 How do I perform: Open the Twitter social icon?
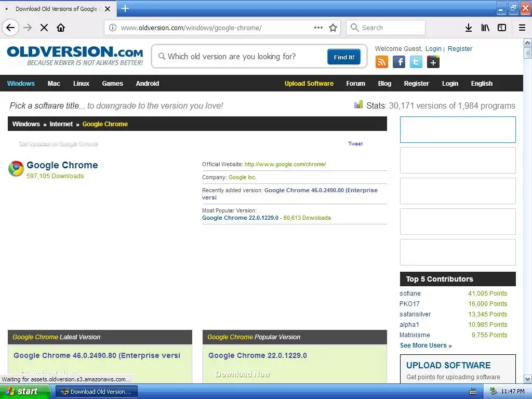tap(416, 62)
